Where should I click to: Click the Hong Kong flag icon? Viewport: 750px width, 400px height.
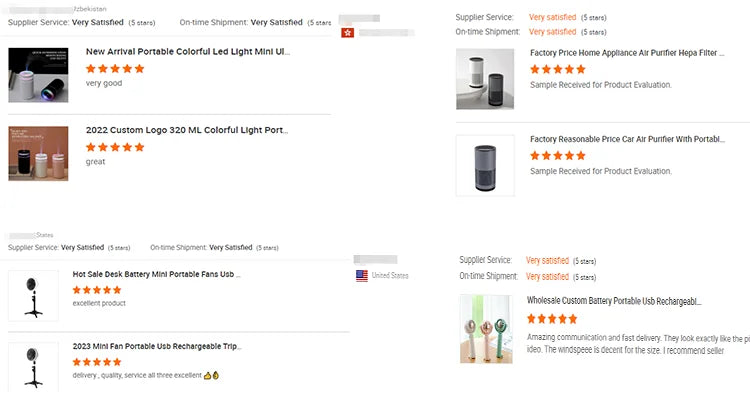(x=348, y=33)
